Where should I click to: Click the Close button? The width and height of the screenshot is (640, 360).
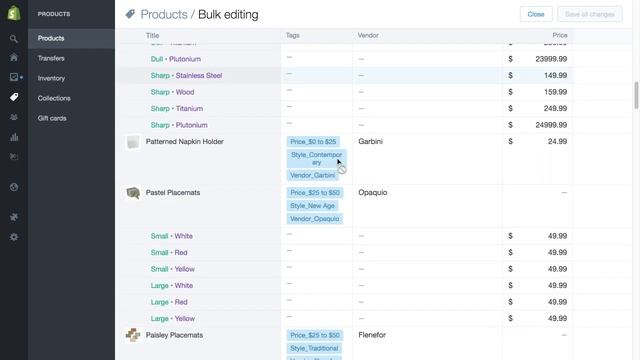pyautogui.click(x=536, y=14)
